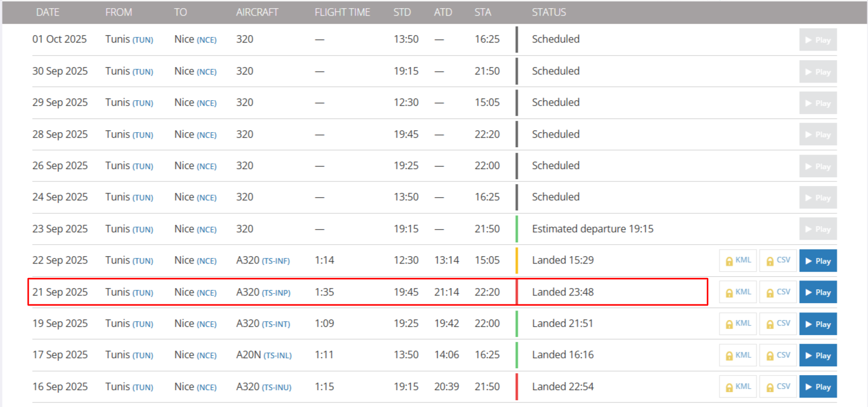868x407 pixels.
Task: Click the lock icon on the 17 Sep KML button
Action: click(728, 355)
